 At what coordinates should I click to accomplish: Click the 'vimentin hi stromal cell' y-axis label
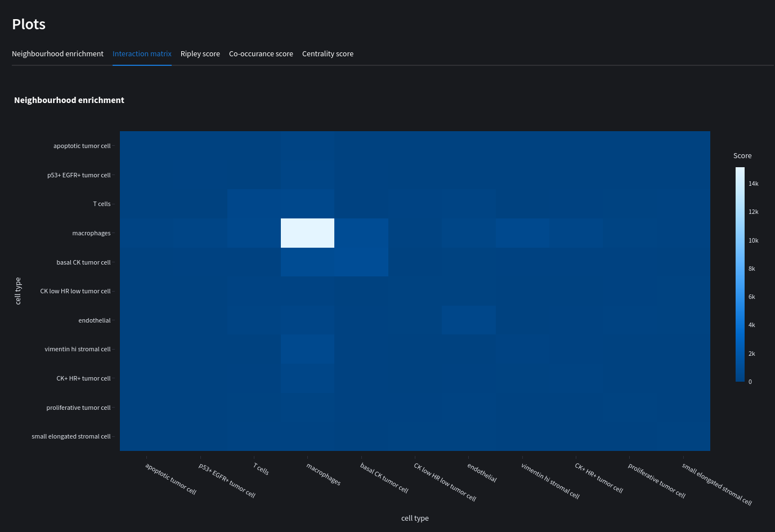[x=78, y=349]
